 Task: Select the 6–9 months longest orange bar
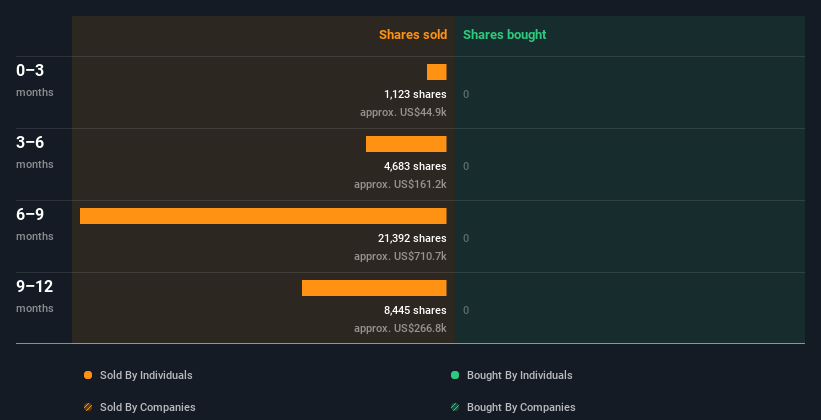tap(263, 216)
